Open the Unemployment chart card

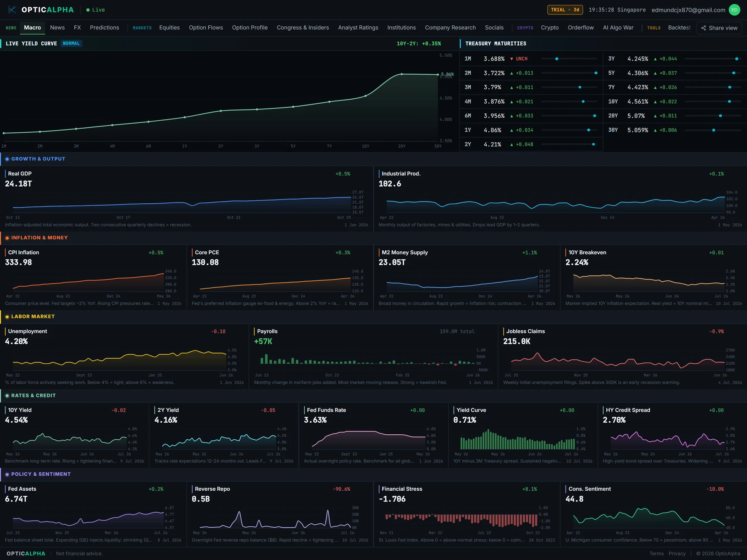pos(124,356)
